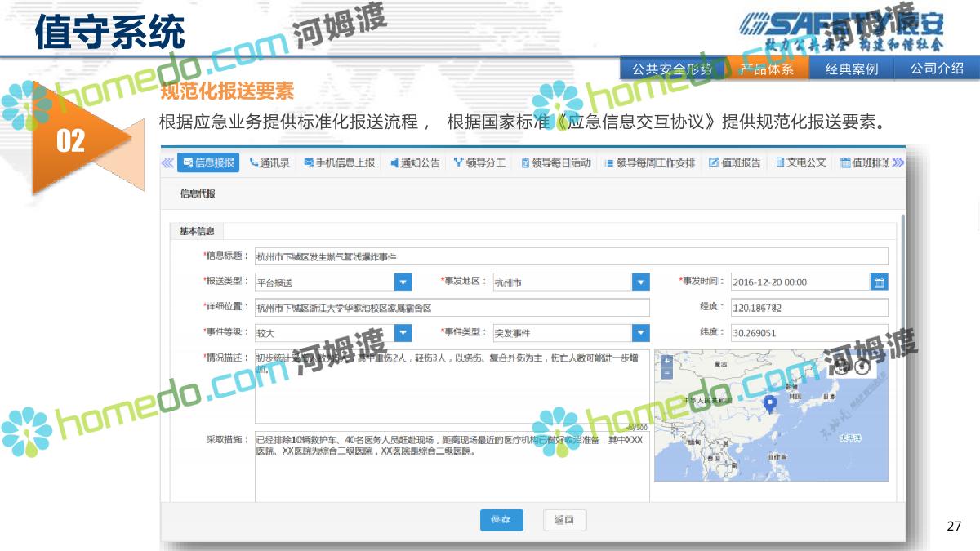The width and height of the screenshot is (980, 551).
Task: Click the 返回 button
Action: (564, 520)
